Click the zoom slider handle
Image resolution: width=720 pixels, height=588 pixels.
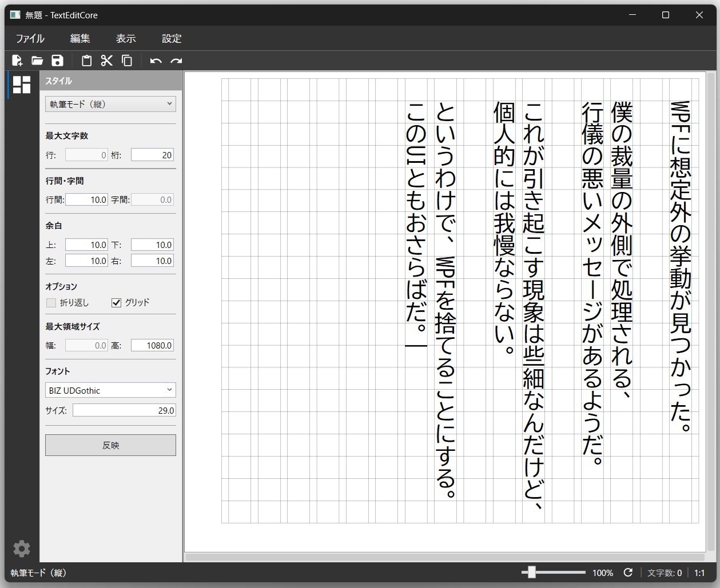coord(532,572)
